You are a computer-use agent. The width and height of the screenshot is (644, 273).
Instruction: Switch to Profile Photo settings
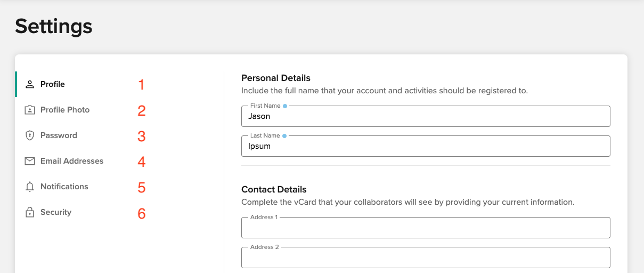click(65, 110)
